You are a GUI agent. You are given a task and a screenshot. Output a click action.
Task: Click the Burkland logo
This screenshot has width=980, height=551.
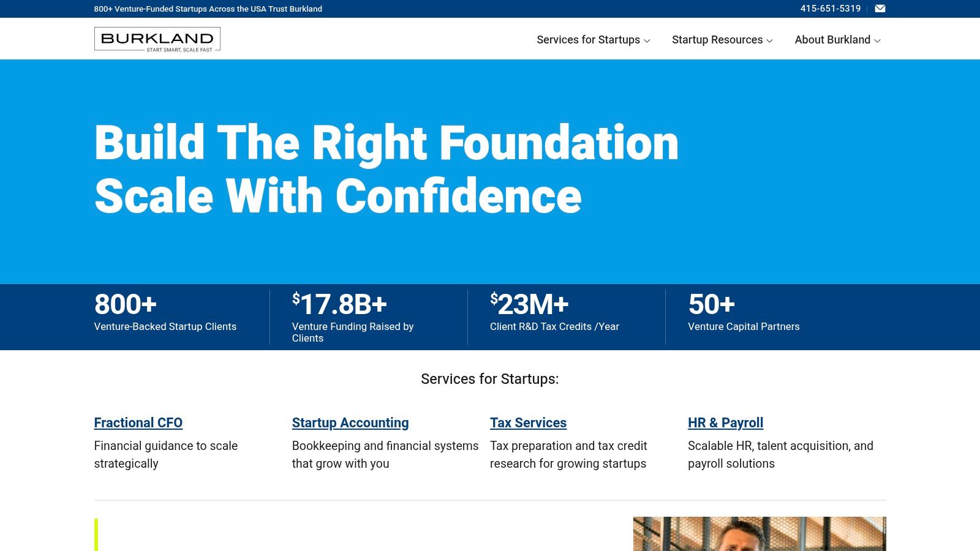click(x=157, y=39)
